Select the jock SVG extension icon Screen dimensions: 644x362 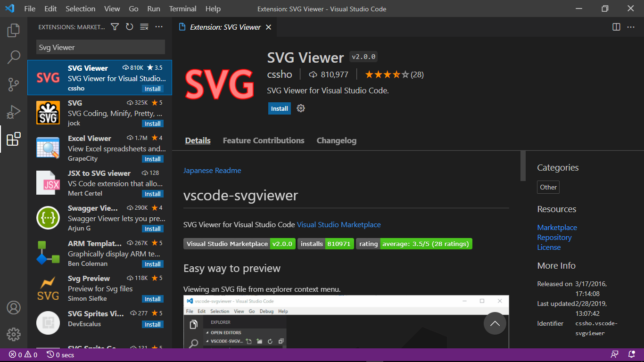tap(48, 113)
